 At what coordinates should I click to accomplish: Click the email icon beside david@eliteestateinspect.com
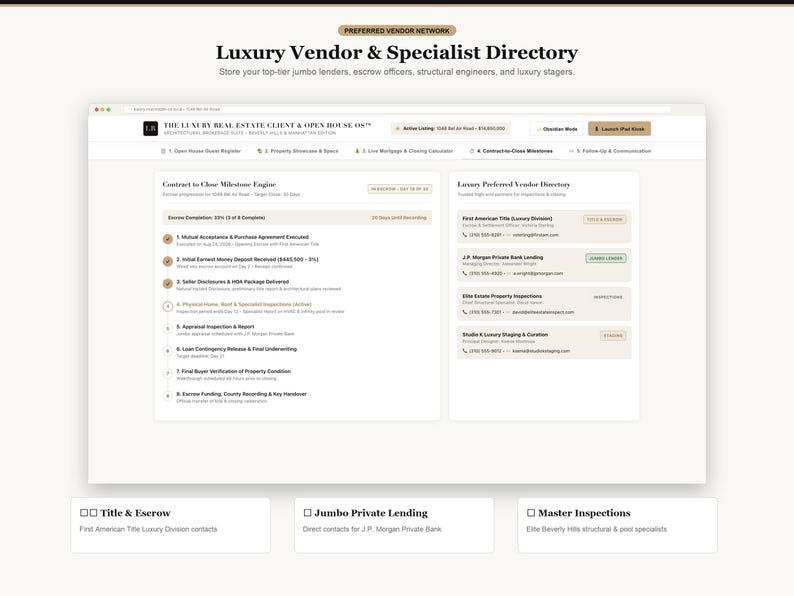508,312
